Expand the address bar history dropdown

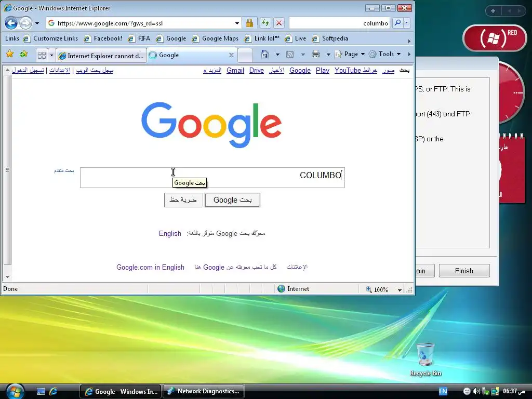pos(237,23)
